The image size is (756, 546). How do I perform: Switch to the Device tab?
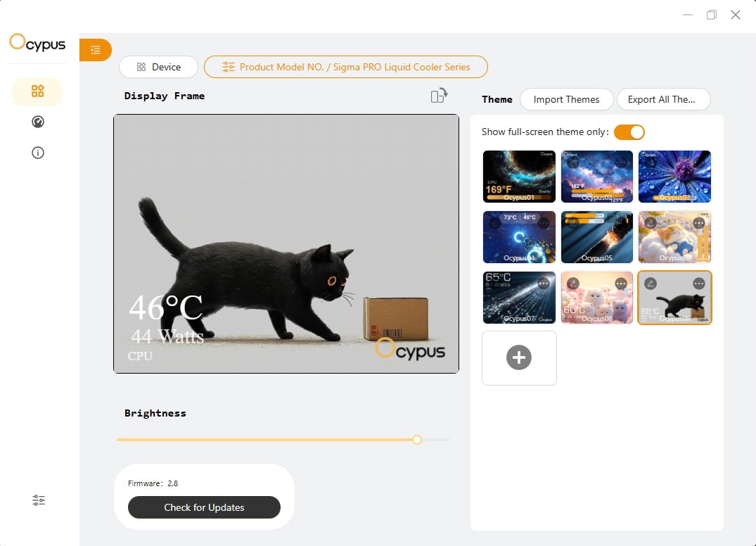coord(158,67)
